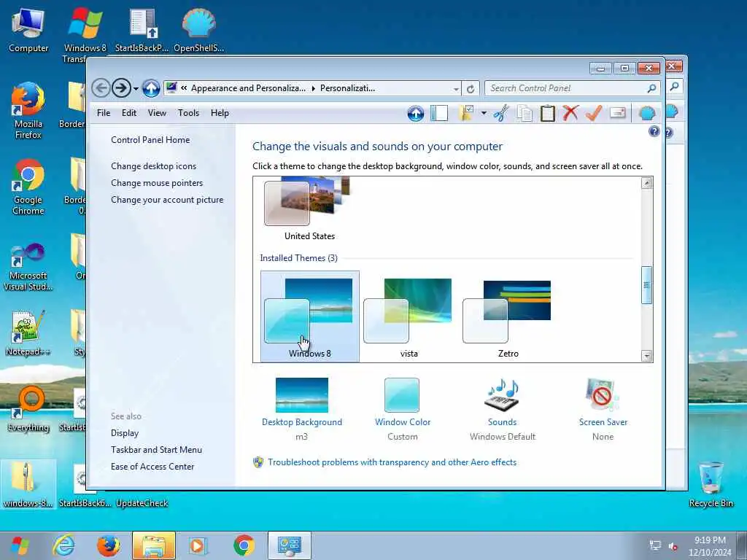Open the Tools menu
This screenshot has height=560, width=747.
pyautogui.click(x=189, y=113)
